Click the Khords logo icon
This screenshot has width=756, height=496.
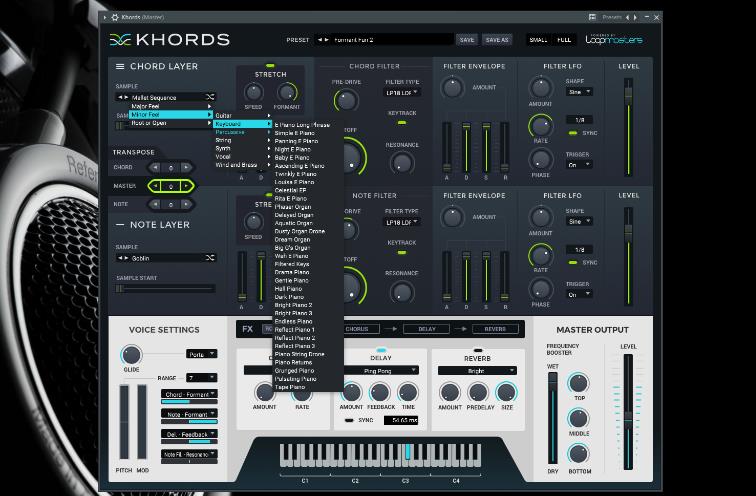[120, 40]
